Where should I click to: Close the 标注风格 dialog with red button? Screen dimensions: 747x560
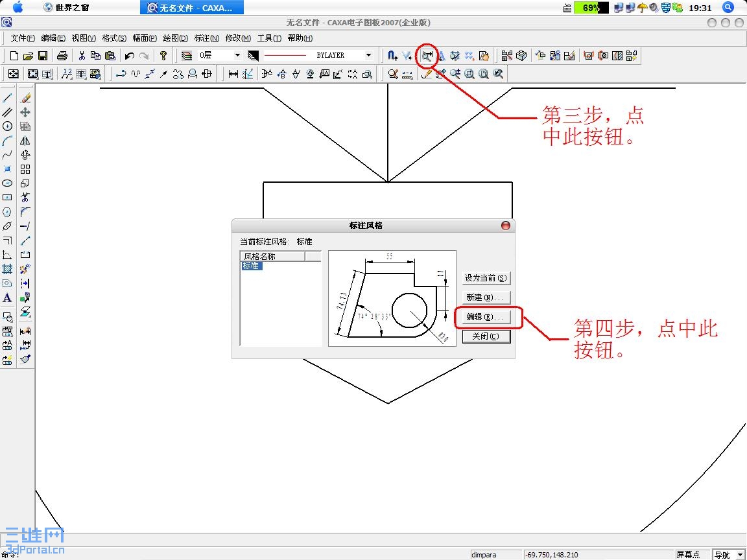pos(506,226)
